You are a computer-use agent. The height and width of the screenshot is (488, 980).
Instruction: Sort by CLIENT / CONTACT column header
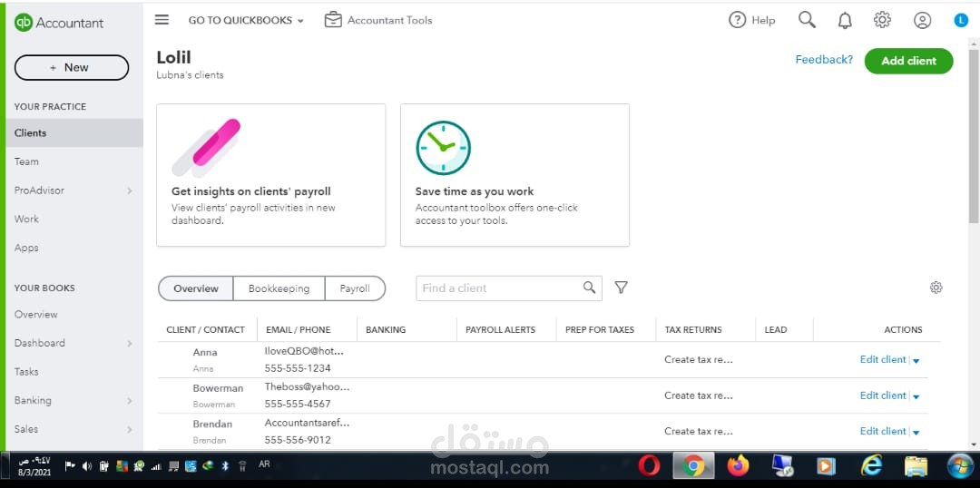pyautogui.click(x=206, y=329)
